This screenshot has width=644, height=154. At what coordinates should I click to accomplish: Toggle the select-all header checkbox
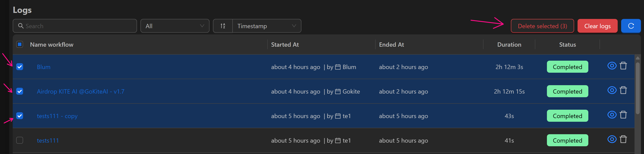pos(20,44)
